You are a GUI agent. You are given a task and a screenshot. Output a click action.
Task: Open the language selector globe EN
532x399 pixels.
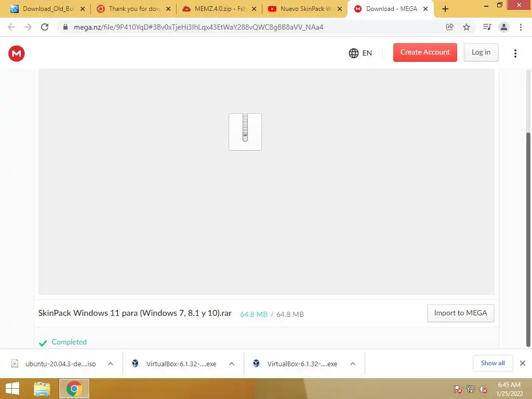[x=361, y=53]
